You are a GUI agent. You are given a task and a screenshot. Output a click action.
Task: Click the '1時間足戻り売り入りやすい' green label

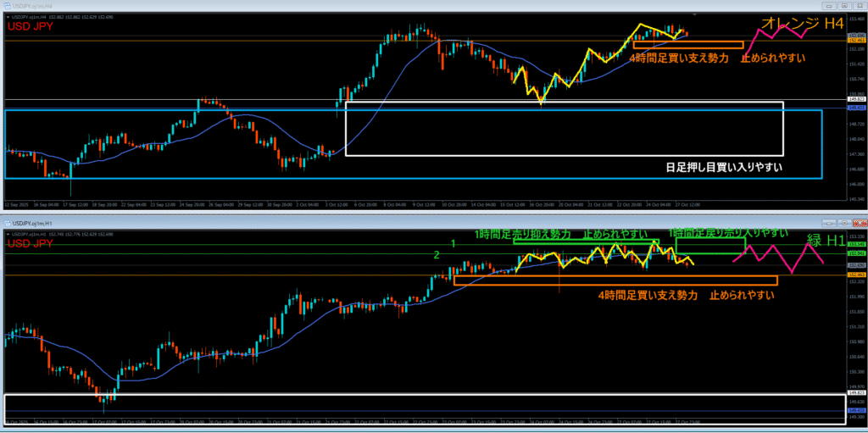click(727, 232)
